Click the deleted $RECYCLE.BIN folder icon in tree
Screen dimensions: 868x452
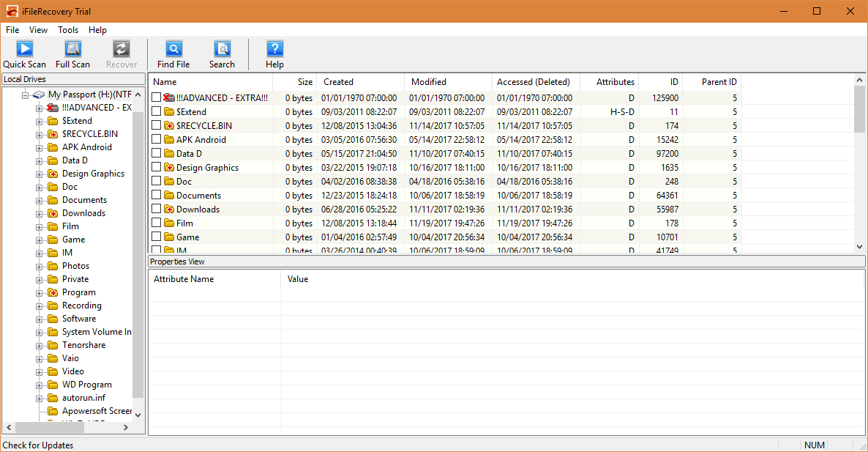[53, 134]
